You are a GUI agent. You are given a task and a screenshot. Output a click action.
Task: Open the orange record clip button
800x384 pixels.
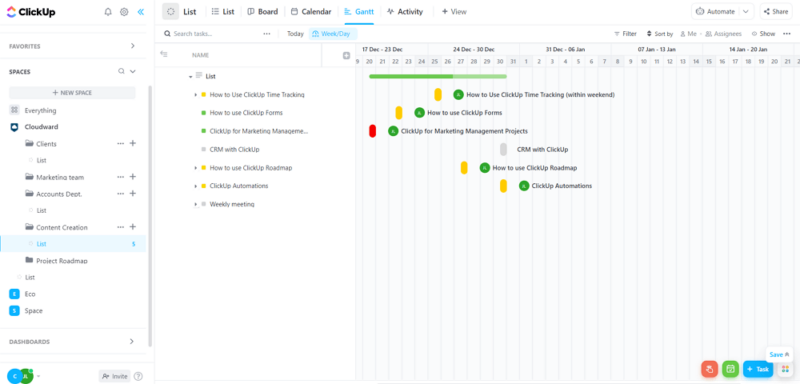710,369
